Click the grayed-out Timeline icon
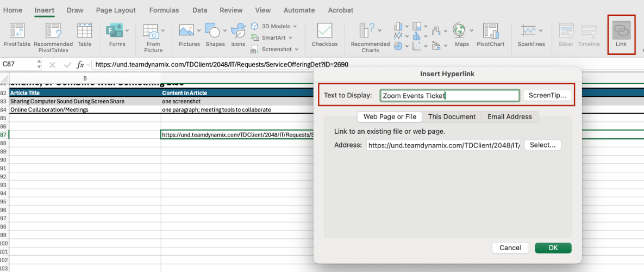The height and width of the screenshot is (272, 644). pos(589,31)
